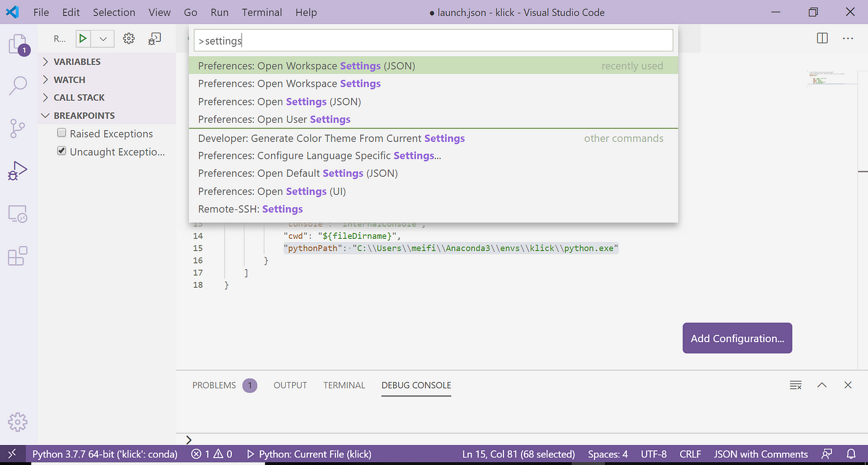
Task: Select Python 3.7.7 interpreter in status bar
Action: point(105,454)
